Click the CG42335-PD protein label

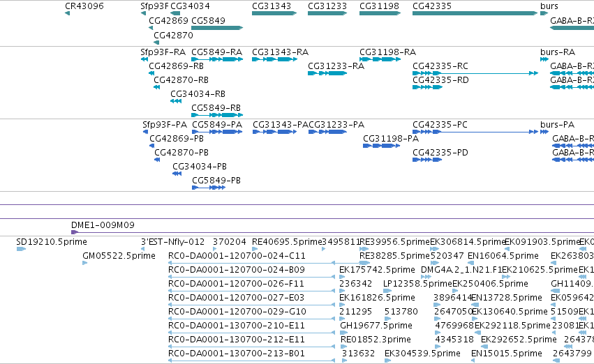tap(440, 153)
